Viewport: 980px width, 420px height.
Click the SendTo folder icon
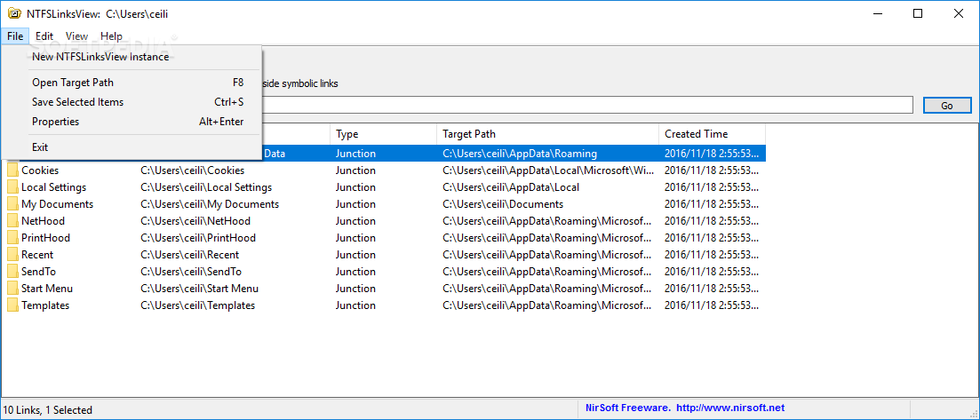point(12,271)
